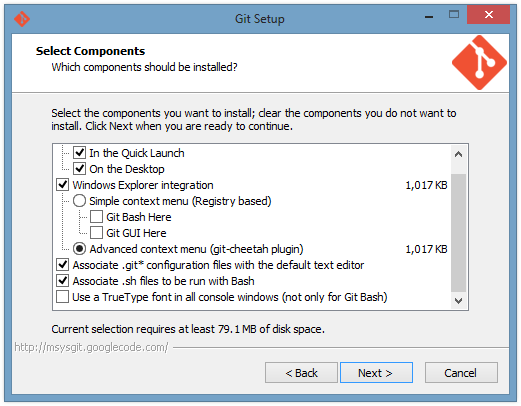Select Simple context menu radio button

coord(79,201)
